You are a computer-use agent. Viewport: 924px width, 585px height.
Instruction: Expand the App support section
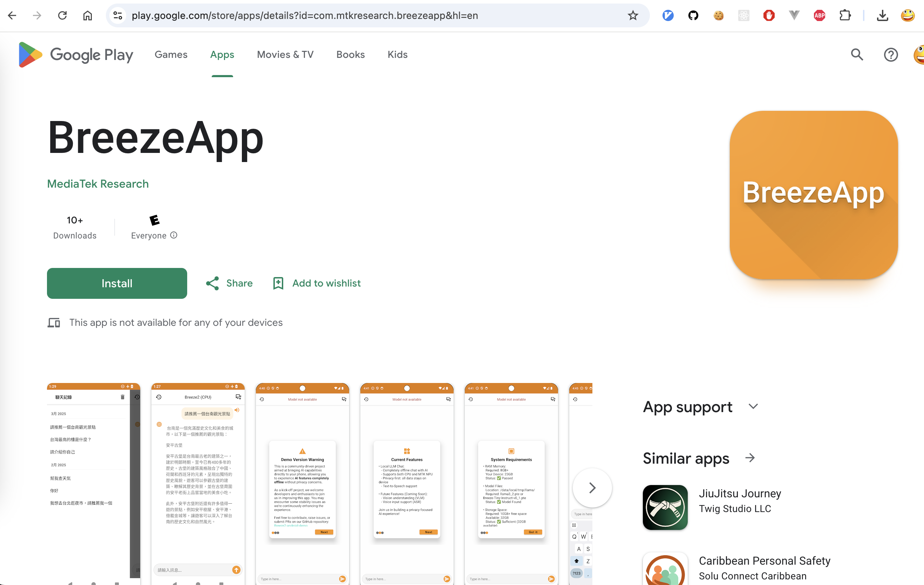pos(753,406)
